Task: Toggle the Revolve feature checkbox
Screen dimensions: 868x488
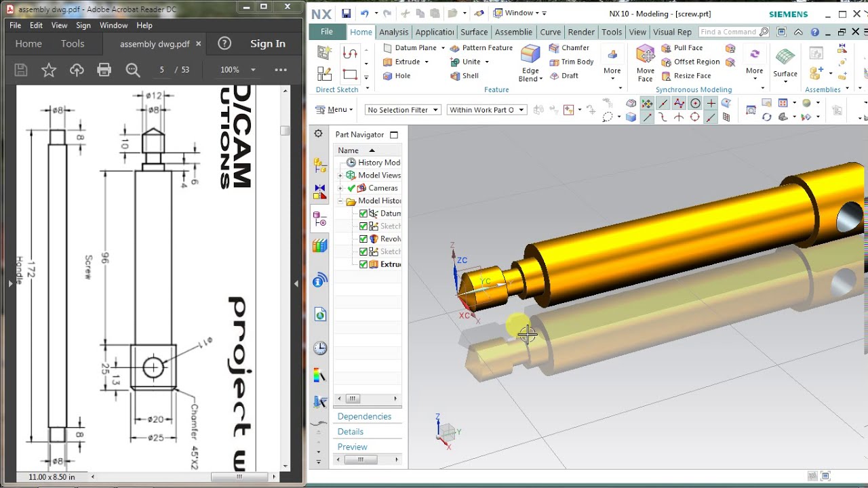Action: 363,239
